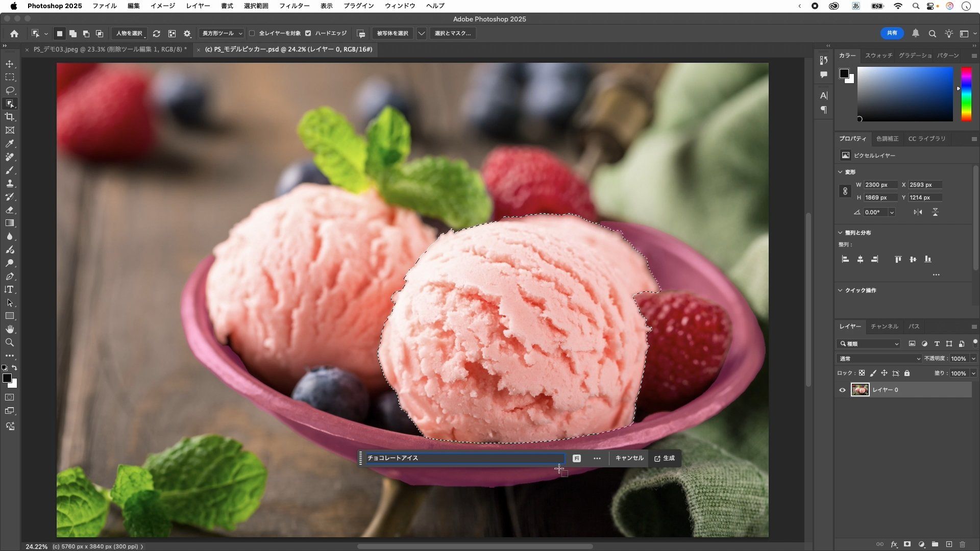Open the フィルター menu

pyautogui.click(x=294, y=6)
